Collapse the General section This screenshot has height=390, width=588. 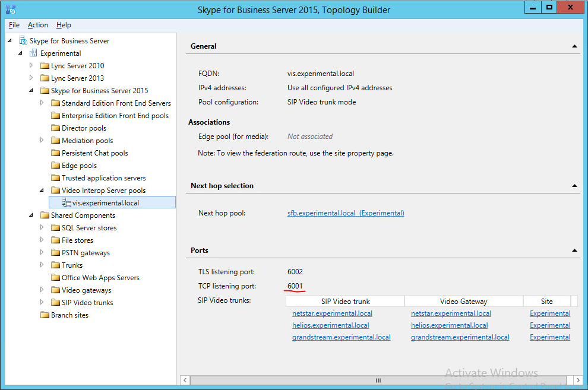pos(574,46)
